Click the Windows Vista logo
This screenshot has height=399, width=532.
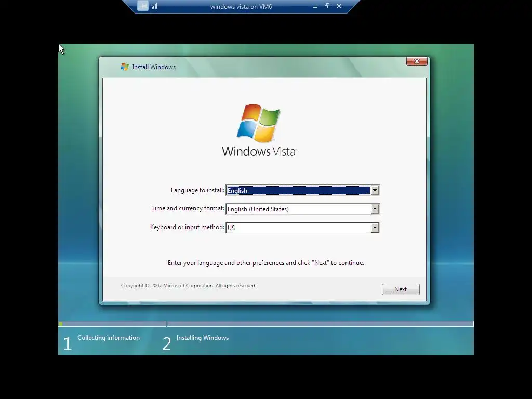point(259,130)
